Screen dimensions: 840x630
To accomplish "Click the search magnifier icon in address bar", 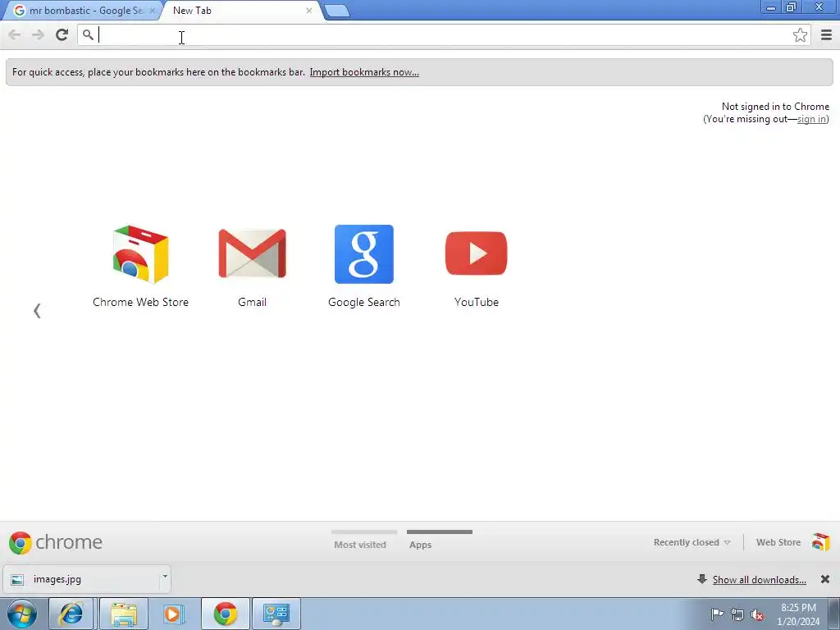I will click(88, 35).
